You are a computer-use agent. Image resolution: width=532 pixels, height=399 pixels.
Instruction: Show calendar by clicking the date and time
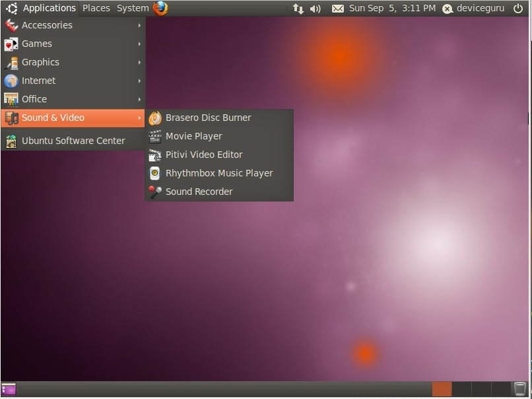coord(392,8)
